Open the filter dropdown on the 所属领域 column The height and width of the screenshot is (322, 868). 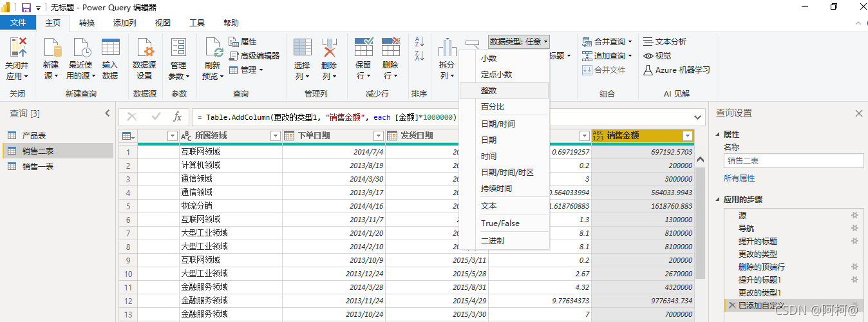pyautogui.click(x=276, y=136)
